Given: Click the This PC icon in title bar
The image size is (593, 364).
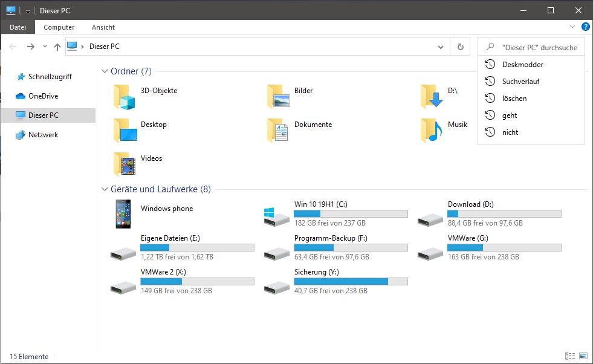Looking at the screenshot, I should tap(11, 10).
